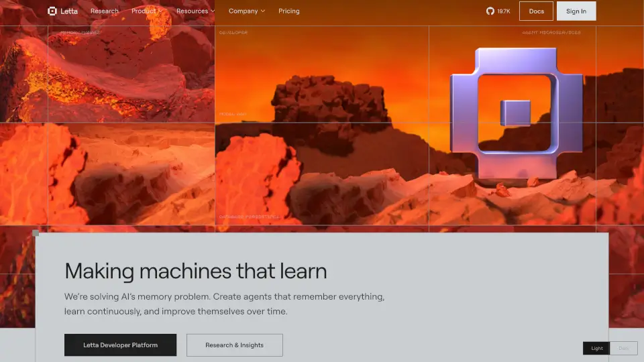Click the small gray square at card corner
The height and width of the screenshot is (362, 644).
click(x=36, y=233)
